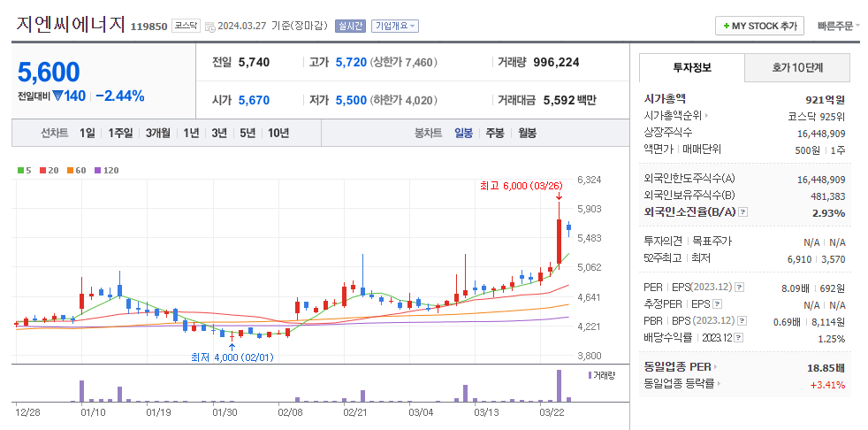Select the 3년 line chart period
The height and width of the screenshot is (430, 868).
click(219, 133)
